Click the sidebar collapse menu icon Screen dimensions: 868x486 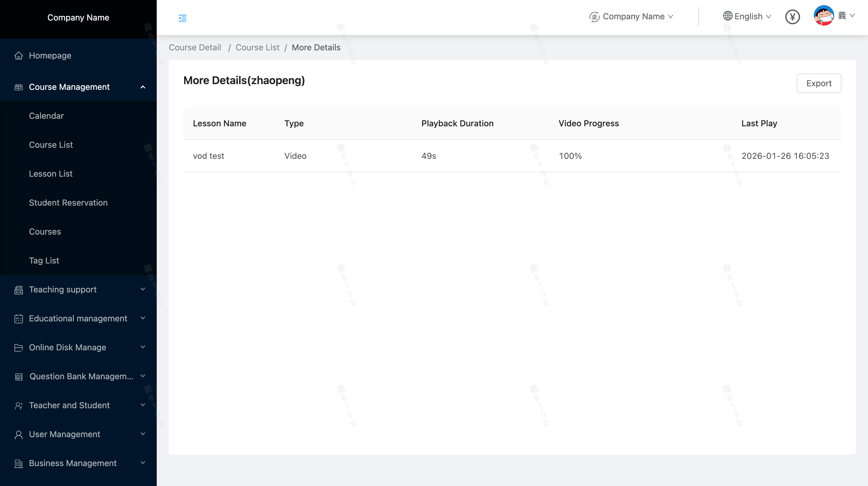(182, 18)
